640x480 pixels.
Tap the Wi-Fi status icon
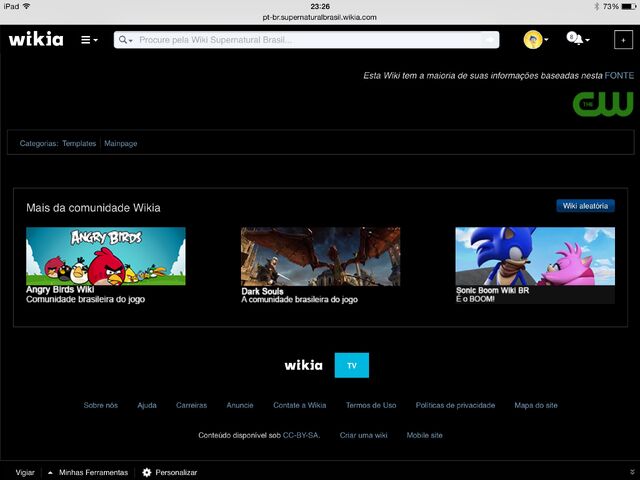[27, 6]
